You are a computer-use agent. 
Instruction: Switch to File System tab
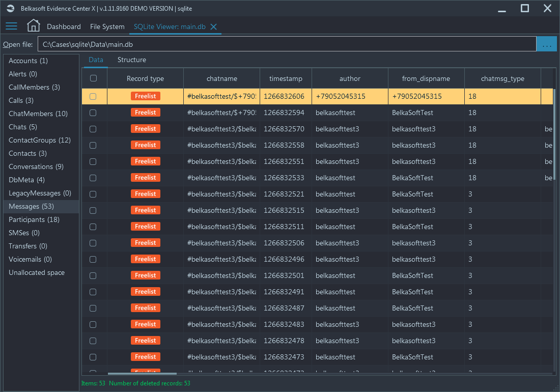[107, 27]
